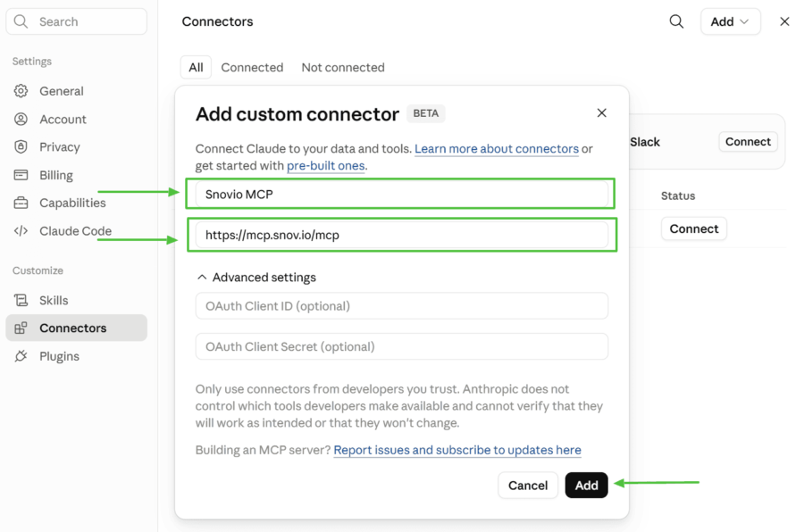Click the URL field with https://mcp.snov.io/mcp

[401, 236]
